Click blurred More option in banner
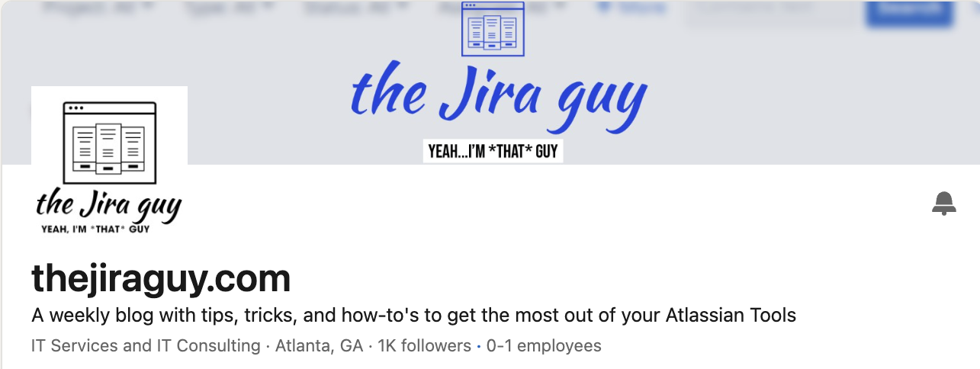 (630, 9)
